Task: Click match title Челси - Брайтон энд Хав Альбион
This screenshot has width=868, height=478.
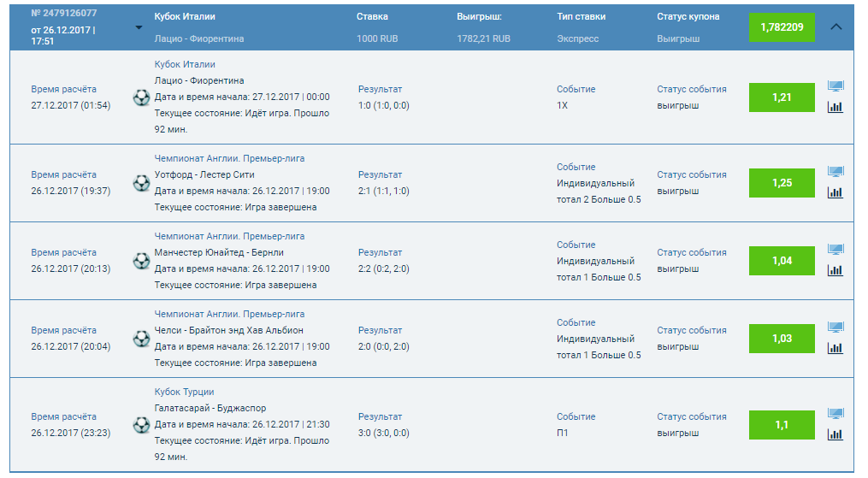Action: coord(228,330)
